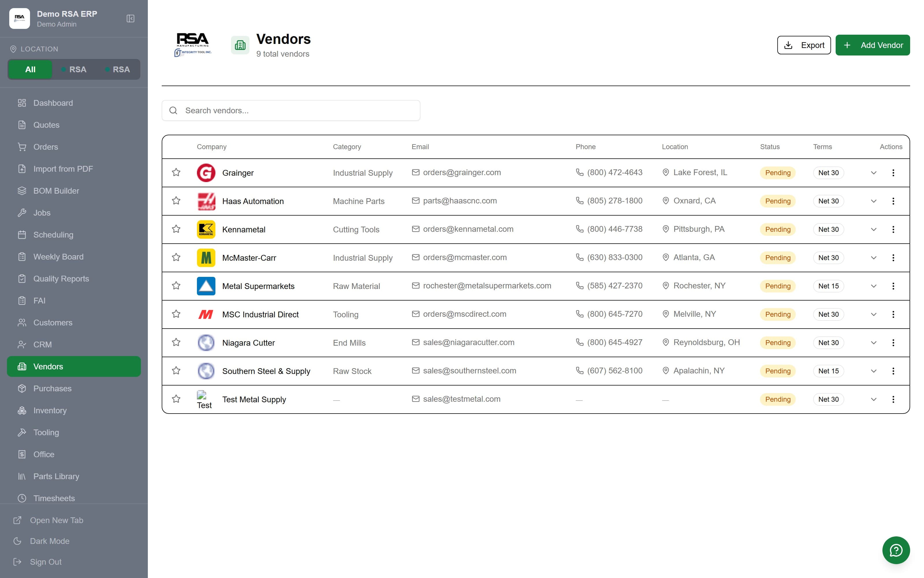Image resolution: width=924 pixels, height=578 pixels.
Task: Open the three-dot menu for Southern Steel & Supply
Action: pos(893,371)
